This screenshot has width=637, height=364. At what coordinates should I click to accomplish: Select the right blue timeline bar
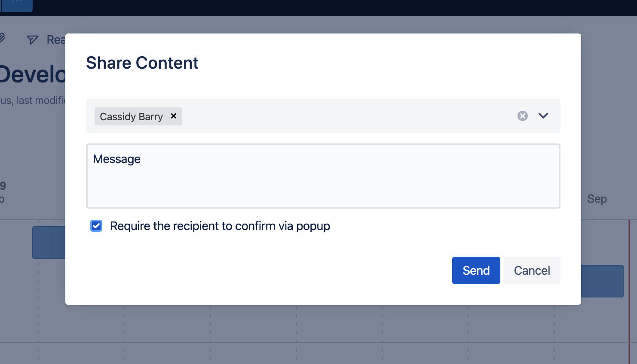click(x=602, y=281)
